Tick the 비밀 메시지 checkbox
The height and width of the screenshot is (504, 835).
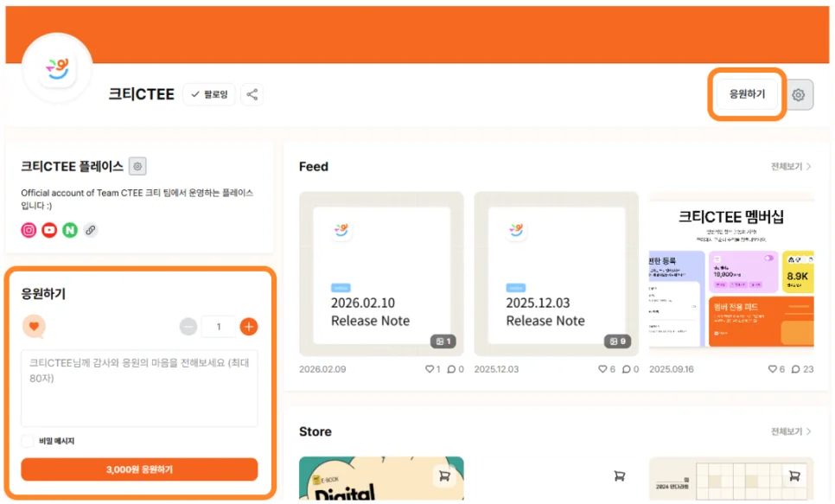click(28, 441)
